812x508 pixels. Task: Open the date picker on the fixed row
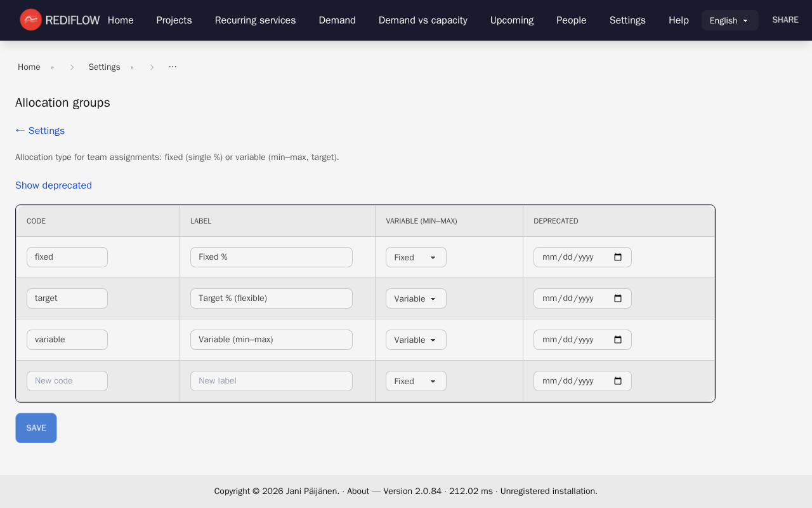pyautogui.click(x=618, y=257)
